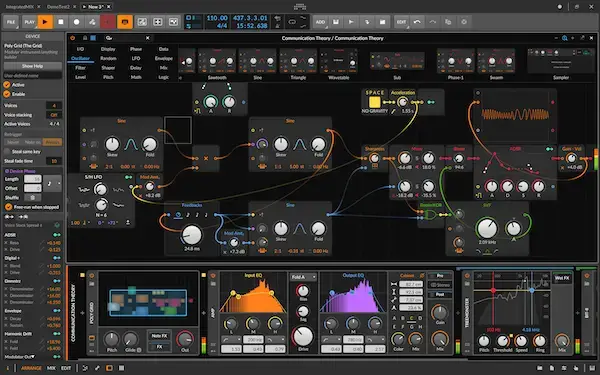Click the Device Phase Length field

point(33,179)
